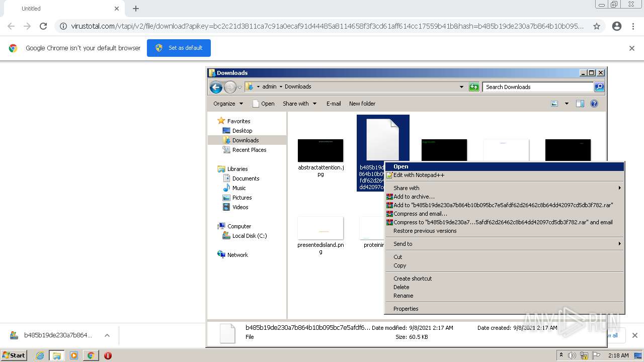
Task: Click the site info icon in address bar
Action: point(63,26)
